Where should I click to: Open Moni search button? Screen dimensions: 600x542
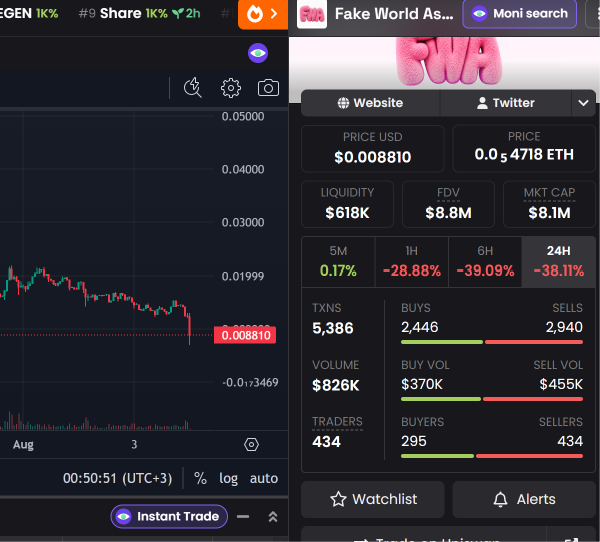[520, 14]
